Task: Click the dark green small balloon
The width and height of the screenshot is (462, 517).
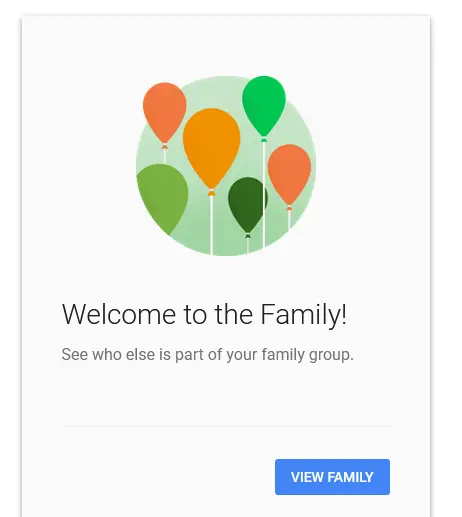Action: point(248,205)
